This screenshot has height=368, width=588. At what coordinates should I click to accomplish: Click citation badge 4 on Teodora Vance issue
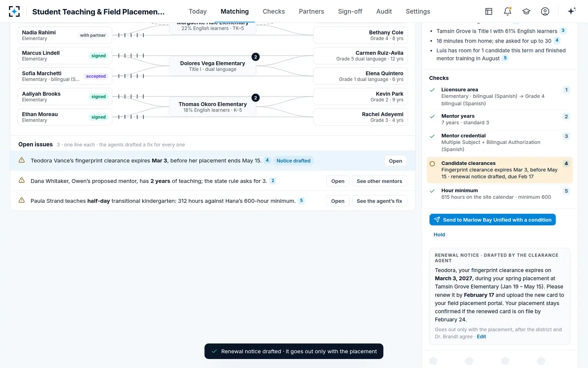[267, 160]
